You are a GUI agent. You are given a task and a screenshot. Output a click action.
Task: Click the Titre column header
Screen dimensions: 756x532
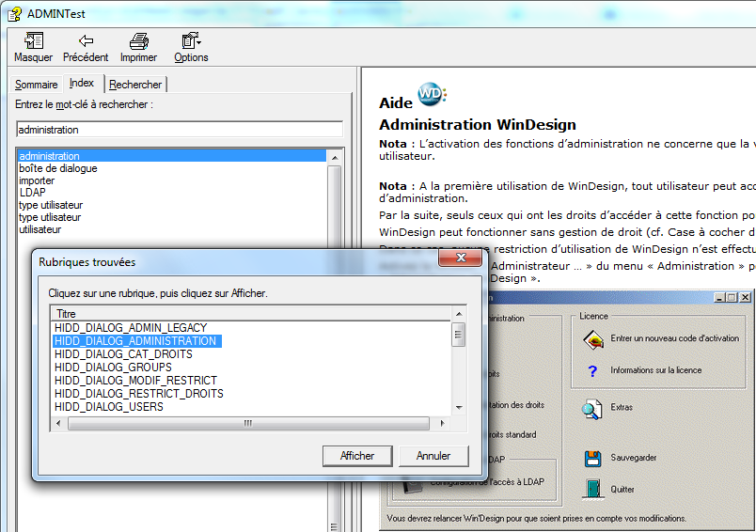click(251, 314)
